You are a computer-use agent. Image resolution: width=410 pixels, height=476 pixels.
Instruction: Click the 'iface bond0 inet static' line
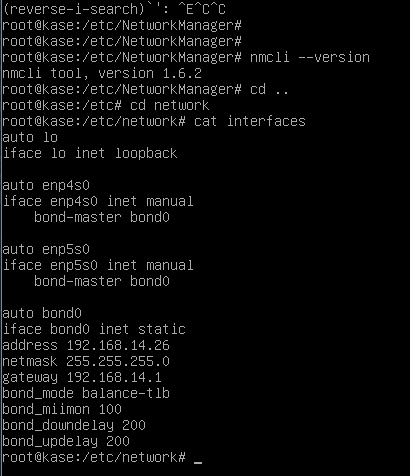(94, 329)
